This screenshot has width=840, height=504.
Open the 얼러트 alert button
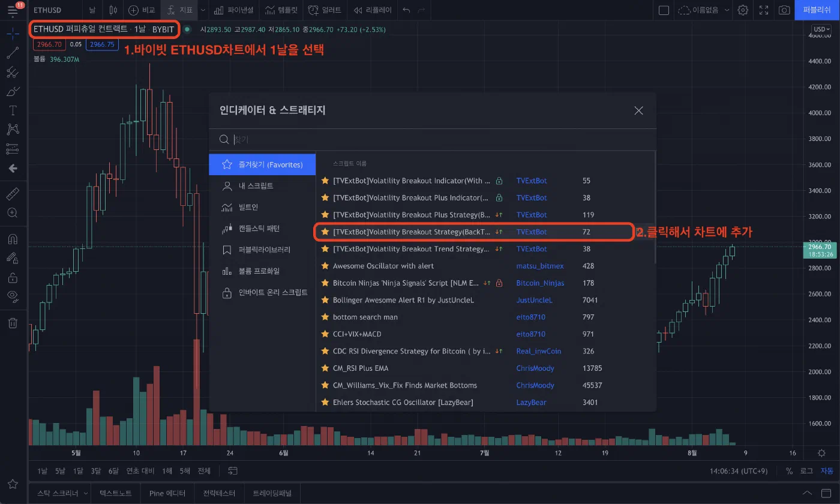[325, 10]
